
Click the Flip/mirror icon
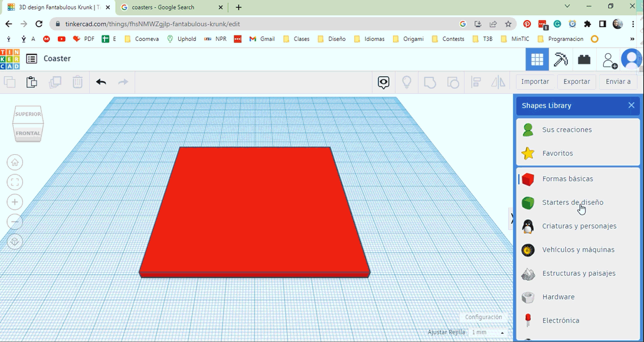coord(498,82)
